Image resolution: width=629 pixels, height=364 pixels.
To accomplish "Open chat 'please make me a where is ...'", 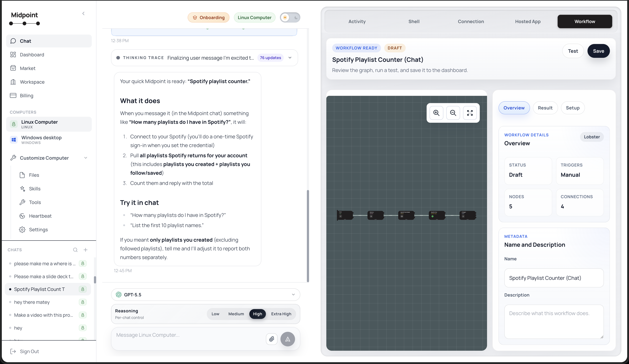I will click(48, 263).
